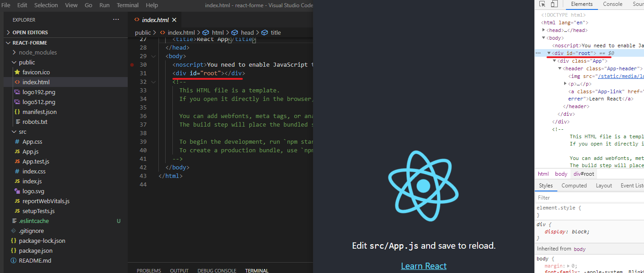Open logo.svg file
Screen dimensions: 644x273
click(33, 191)
